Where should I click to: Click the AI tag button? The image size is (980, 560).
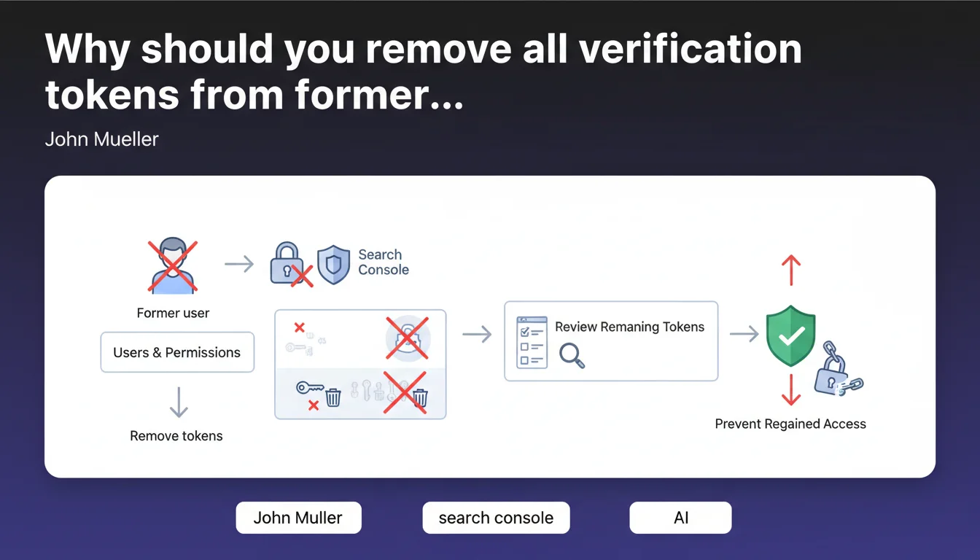(680, 518)
